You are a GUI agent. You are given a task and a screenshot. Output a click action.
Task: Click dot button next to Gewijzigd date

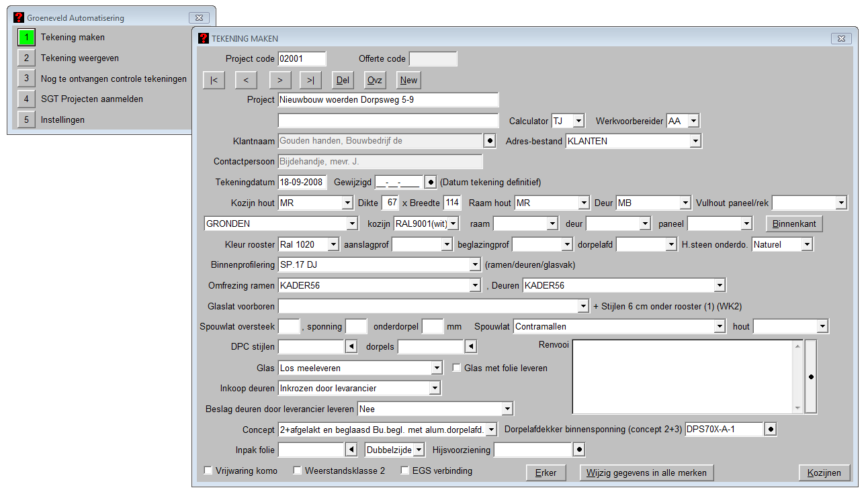pos(431,182)
